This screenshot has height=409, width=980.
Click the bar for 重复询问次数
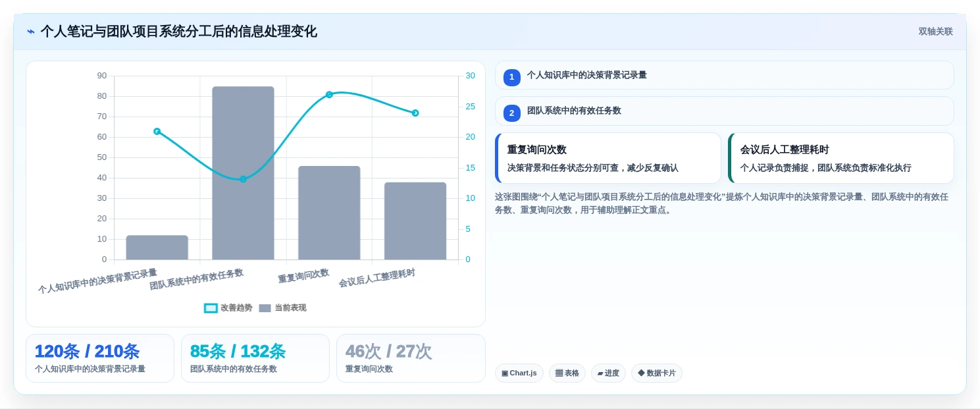tap(329, 213)
